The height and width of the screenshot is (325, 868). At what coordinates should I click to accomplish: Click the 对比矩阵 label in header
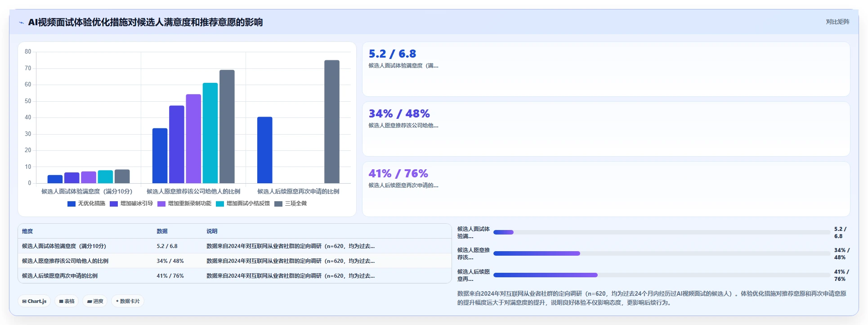837,22
